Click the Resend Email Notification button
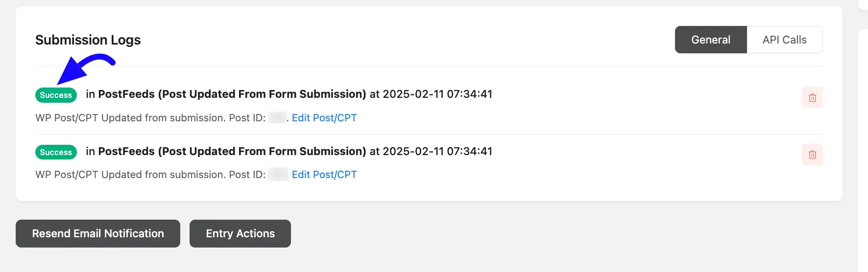This screenshot has width=868, height=272. coord(98,233)
